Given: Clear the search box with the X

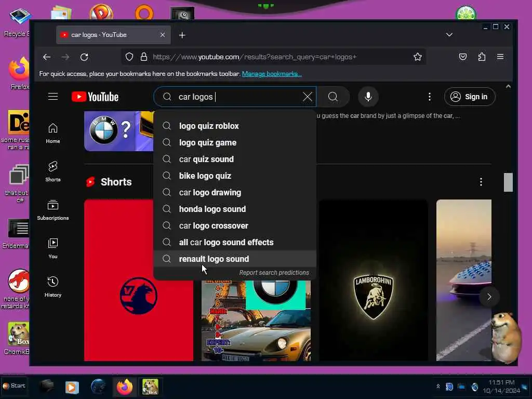Looking at the screenshot, I should tap(308, 97).
